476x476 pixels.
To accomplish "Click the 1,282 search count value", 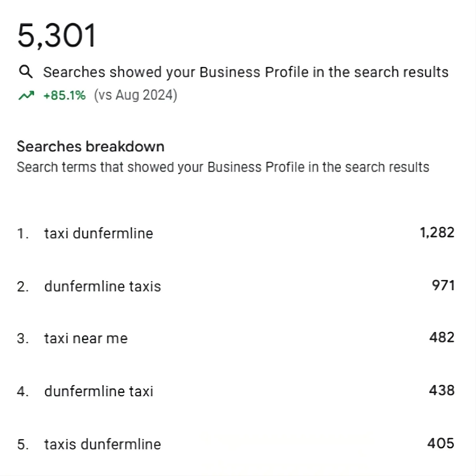I will (437, 232).
